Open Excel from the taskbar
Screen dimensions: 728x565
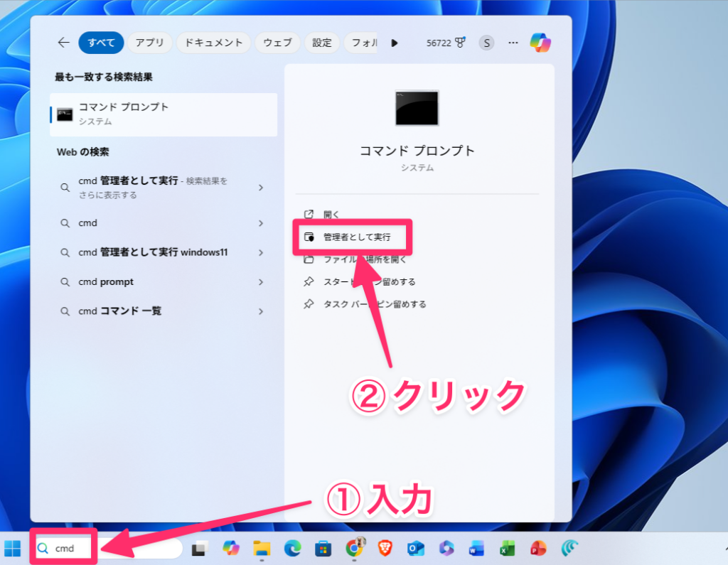pyautogui.click(x=507, y=548)
